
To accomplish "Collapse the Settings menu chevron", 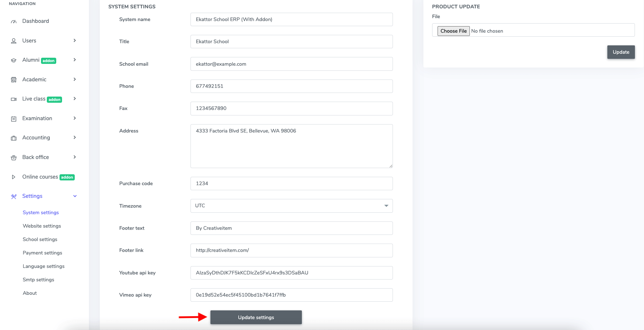I will click(x=75, y=196).
